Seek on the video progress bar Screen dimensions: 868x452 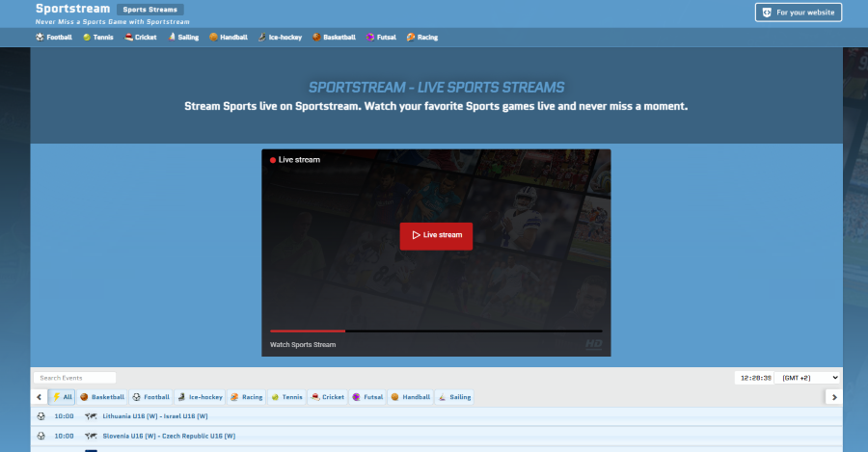coord(436,331)
